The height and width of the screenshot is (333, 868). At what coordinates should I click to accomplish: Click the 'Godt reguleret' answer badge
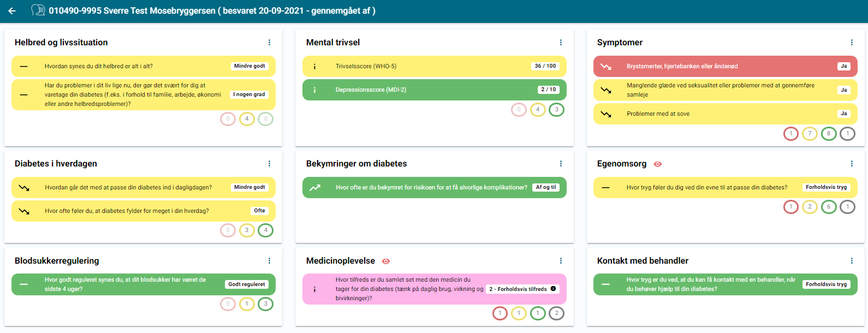pyautogui.click(x=247, y=284)
